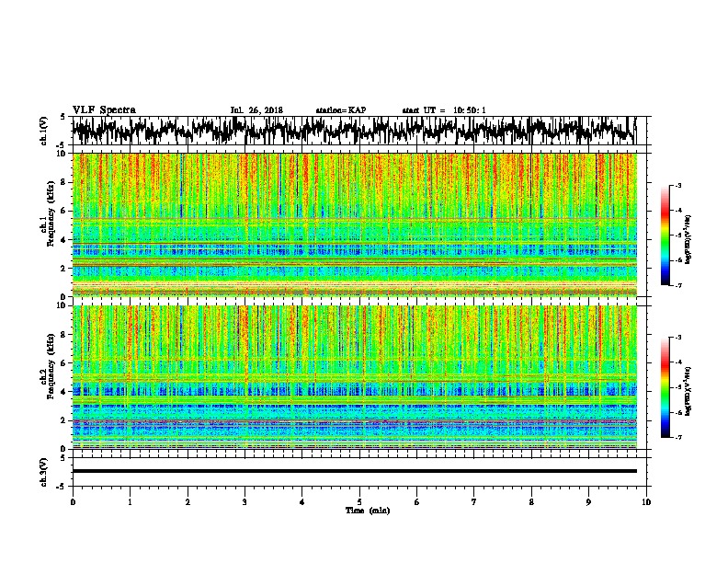
Task: Click the "8" kHz tick on ch.2 axis
Action: pyautogui.click(x=63, y=335)
